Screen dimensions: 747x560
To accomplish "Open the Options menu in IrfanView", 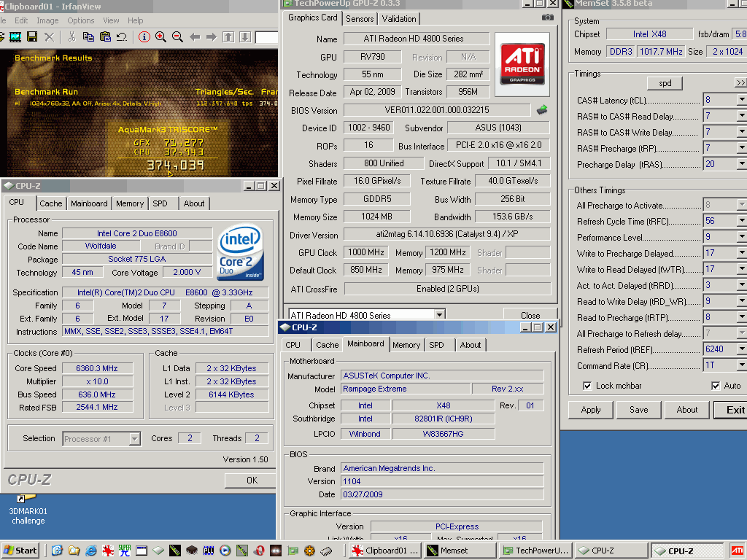I will 80,20.
